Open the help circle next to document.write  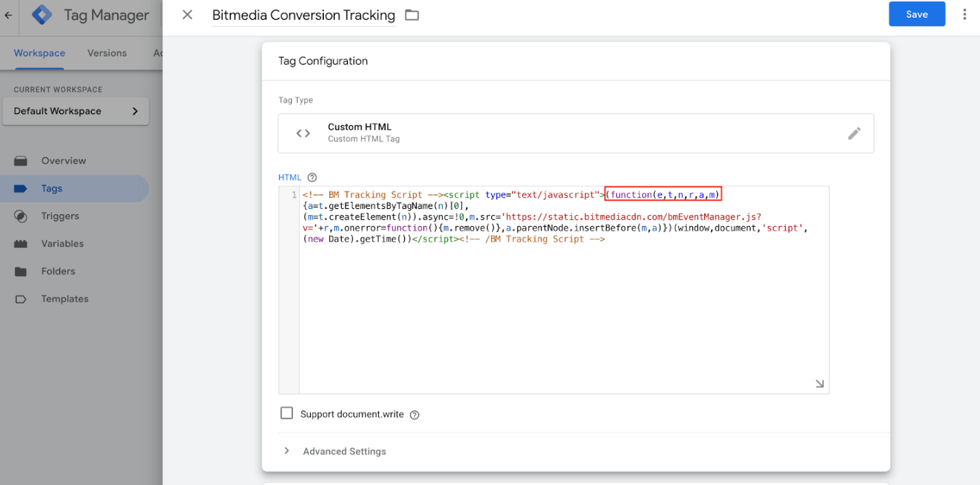click(415, 414)
